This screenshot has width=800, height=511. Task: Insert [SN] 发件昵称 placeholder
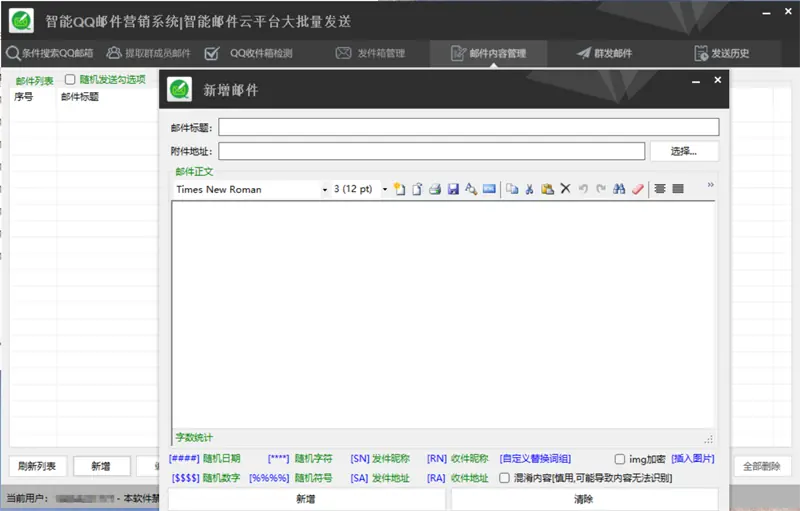[380, 458]
